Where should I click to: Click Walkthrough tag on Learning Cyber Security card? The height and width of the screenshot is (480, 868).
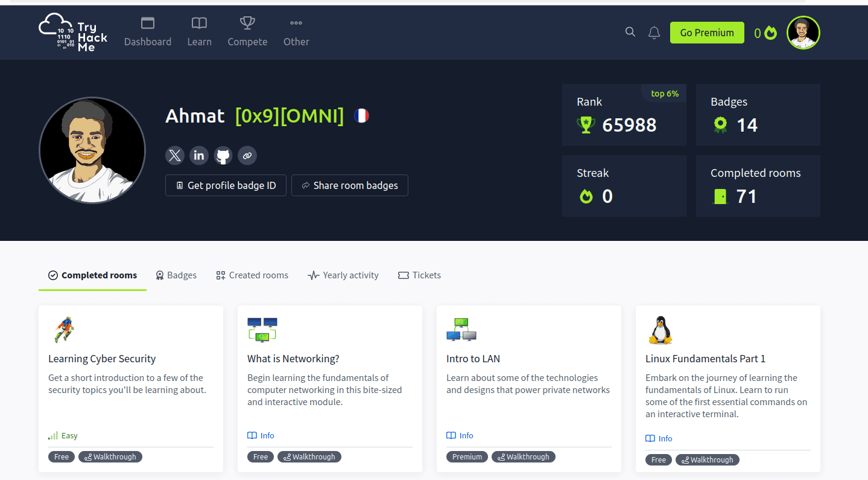pyautogui.click(x=110, y=457)
